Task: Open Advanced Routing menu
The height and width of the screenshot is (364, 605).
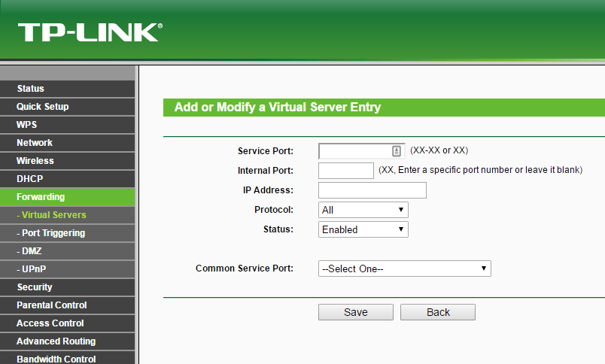Action: pyautogui.click(x=68, y=341)
